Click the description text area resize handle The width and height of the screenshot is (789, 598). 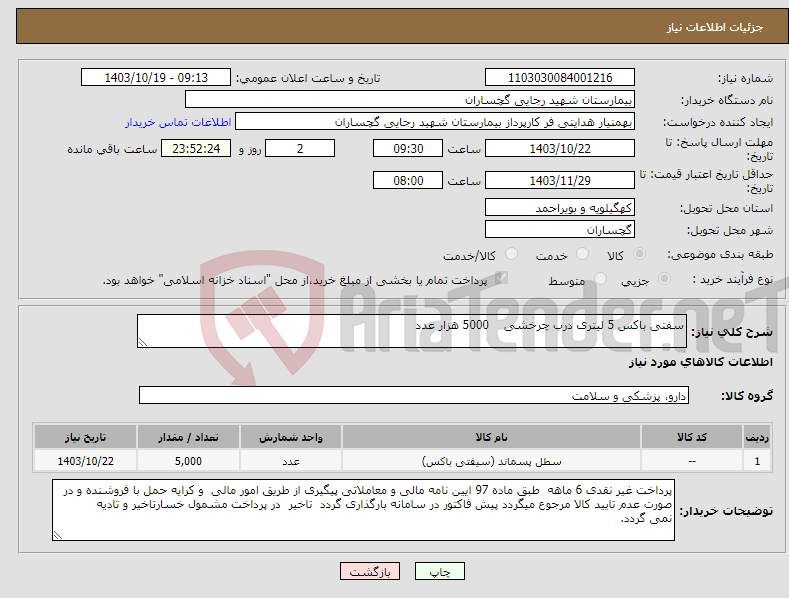click(143, 342)
